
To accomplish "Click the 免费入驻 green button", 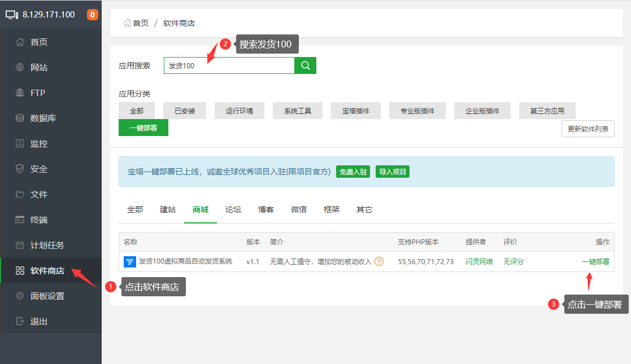I will click(x=353, y=172).
